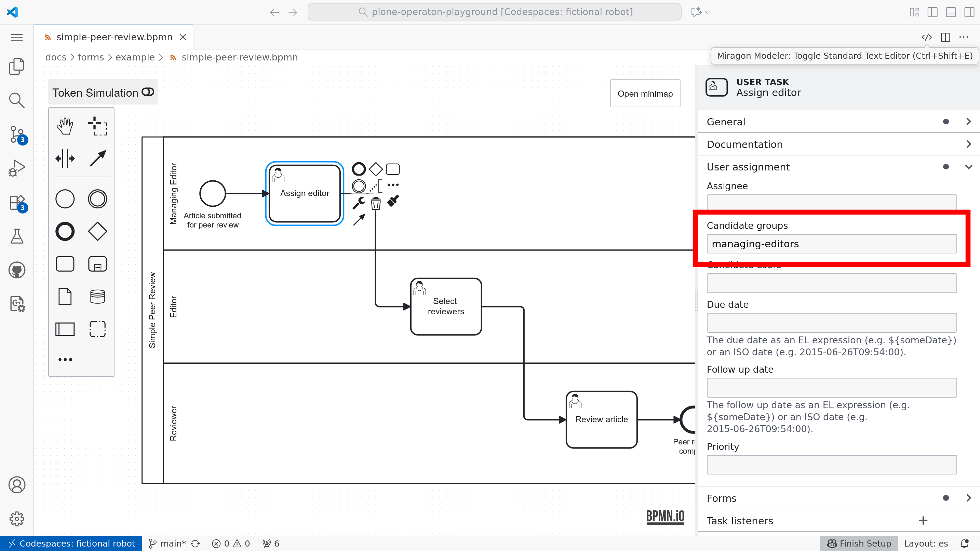This screenshot has height=551, width=980.
Task: Click Finish Setup in the status bar
Action: [x=858, y=543]
